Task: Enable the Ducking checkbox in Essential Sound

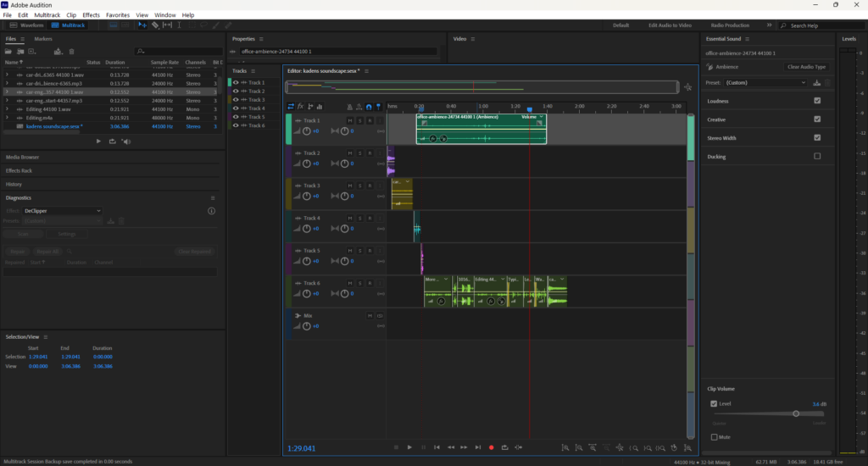Action: pyautogui.click(x=817, y=156)
